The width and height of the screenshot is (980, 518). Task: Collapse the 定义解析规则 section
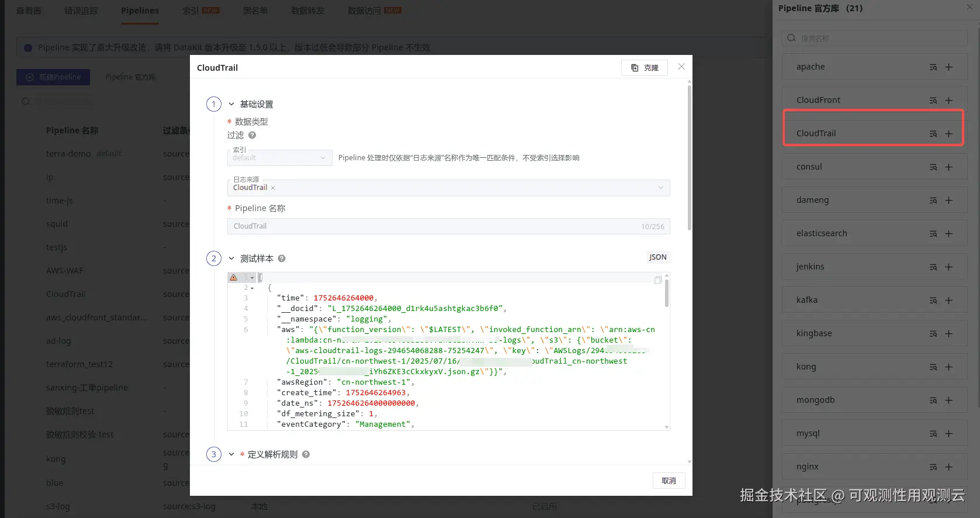pos(231,454)
